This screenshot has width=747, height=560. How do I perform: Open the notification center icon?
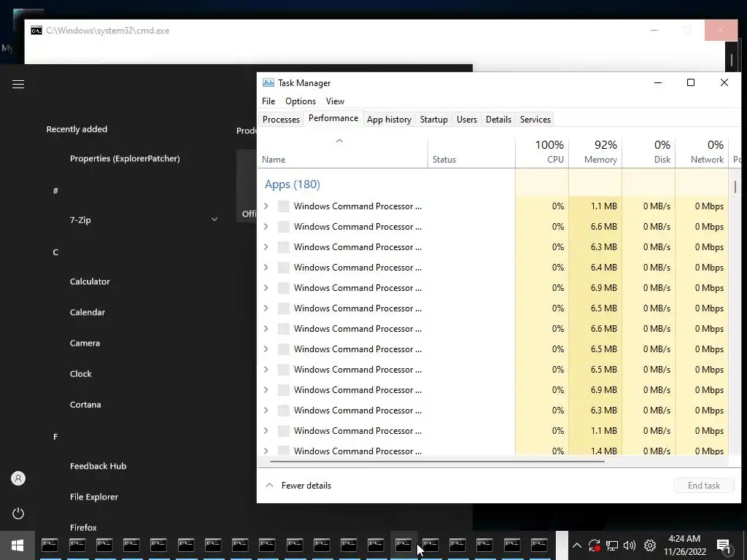click(x=724, y=545)
